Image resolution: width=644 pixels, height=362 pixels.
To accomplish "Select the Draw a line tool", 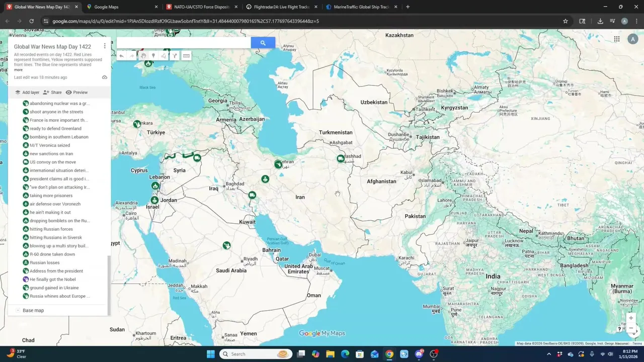I will (x=164, y=56).
